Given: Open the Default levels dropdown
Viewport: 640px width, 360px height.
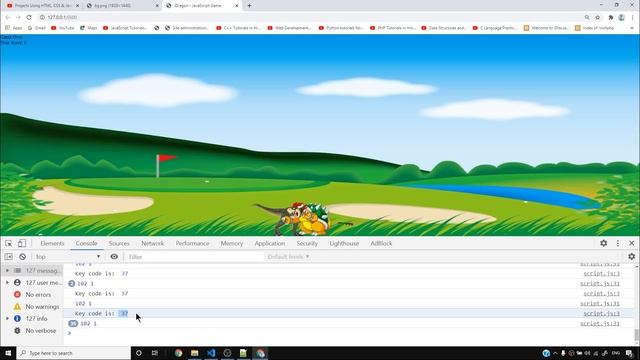Looking at the screenshot, I should point(288,257).
